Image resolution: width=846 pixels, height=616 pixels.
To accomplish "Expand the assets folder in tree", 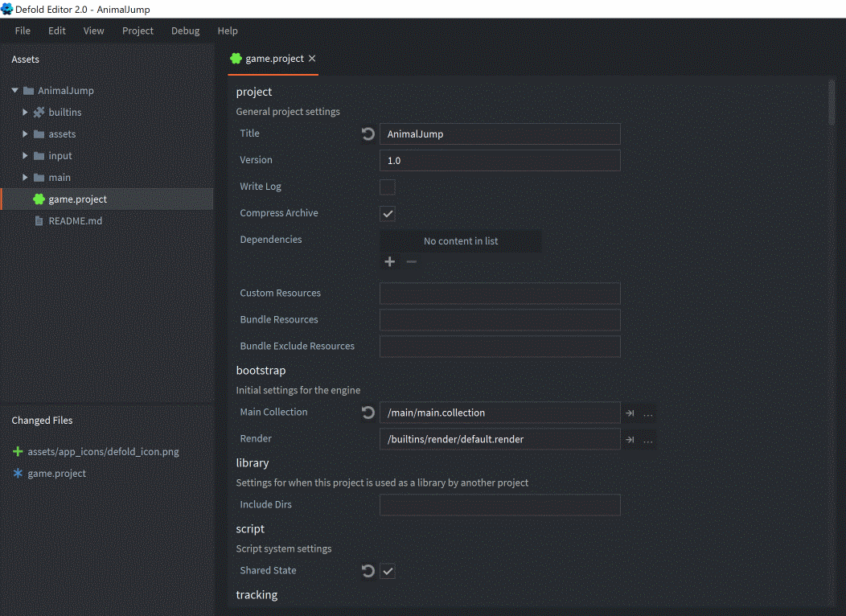I will pyautogui.click(x=26, y=134).
